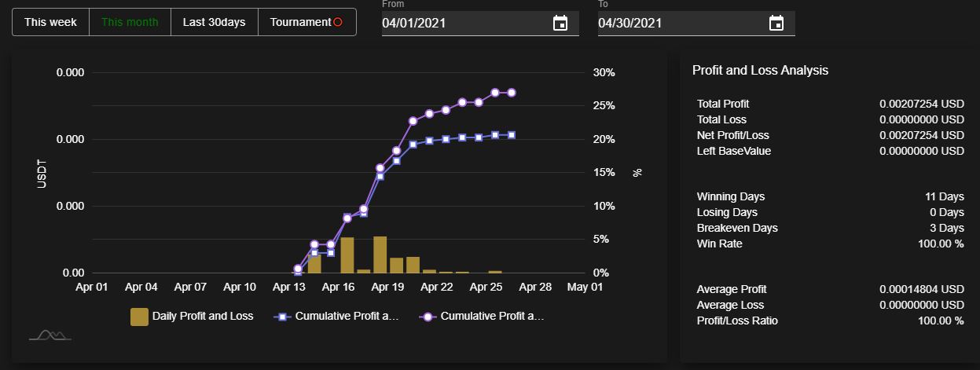Viewport: 980px width, 370px height.
Task: Click the Apr 16 daily profit bar
Action: point(347,255)
